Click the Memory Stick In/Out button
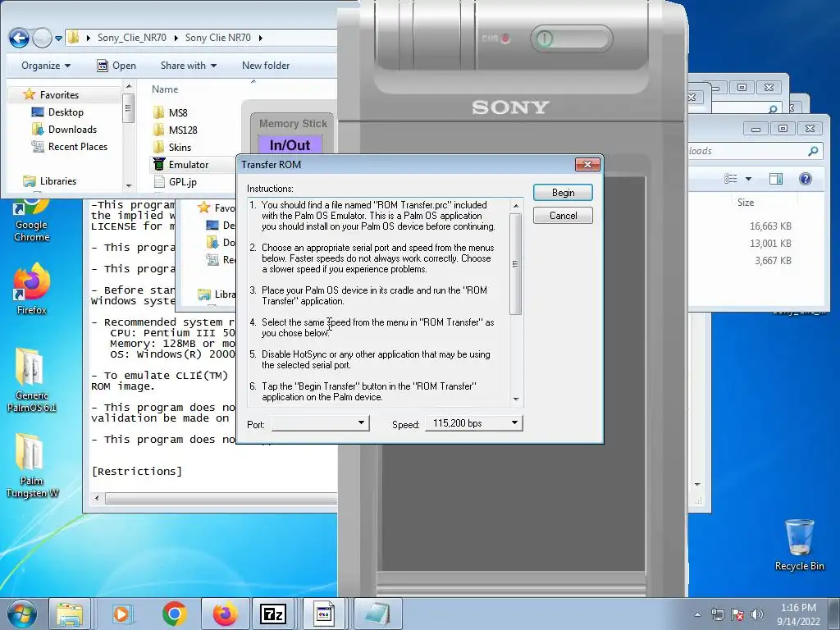 click(290, 145)
